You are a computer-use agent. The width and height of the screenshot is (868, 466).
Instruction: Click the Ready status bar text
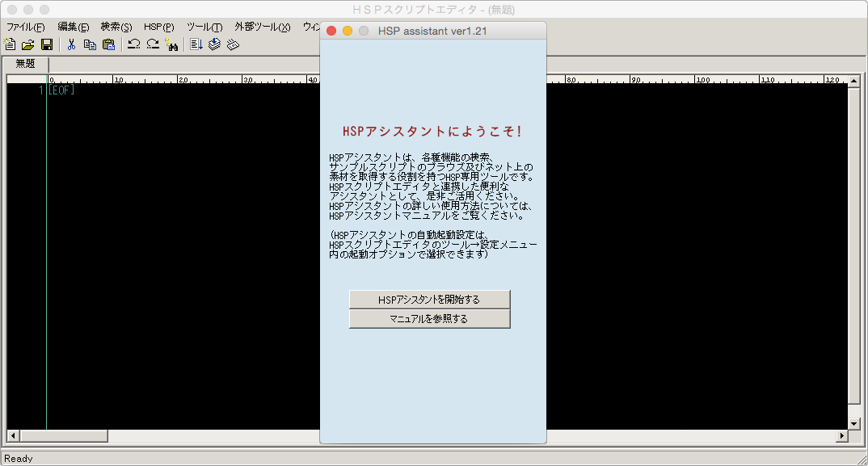[19, 458]
